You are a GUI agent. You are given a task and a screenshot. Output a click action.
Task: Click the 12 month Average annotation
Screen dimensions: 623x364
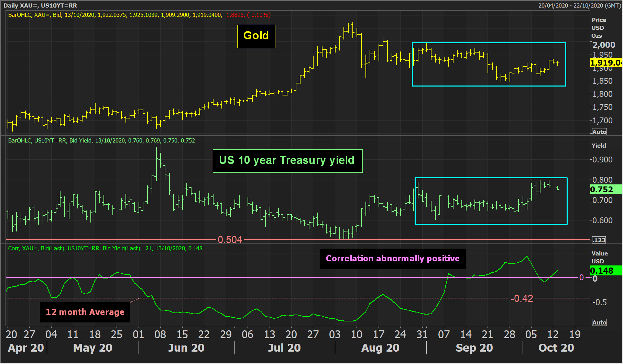click(85, 312)
